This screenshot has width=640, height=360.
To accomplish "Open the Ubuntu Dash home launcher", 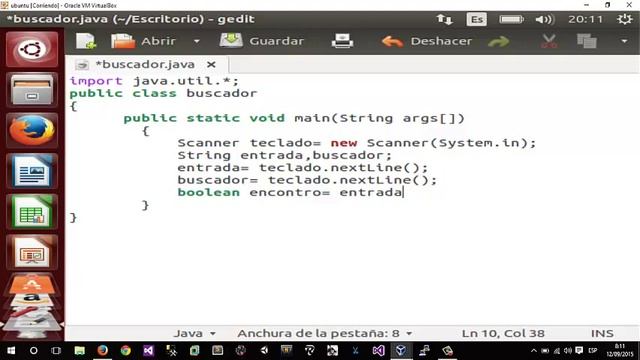I will pyautogui.click(x=32, y=49).
